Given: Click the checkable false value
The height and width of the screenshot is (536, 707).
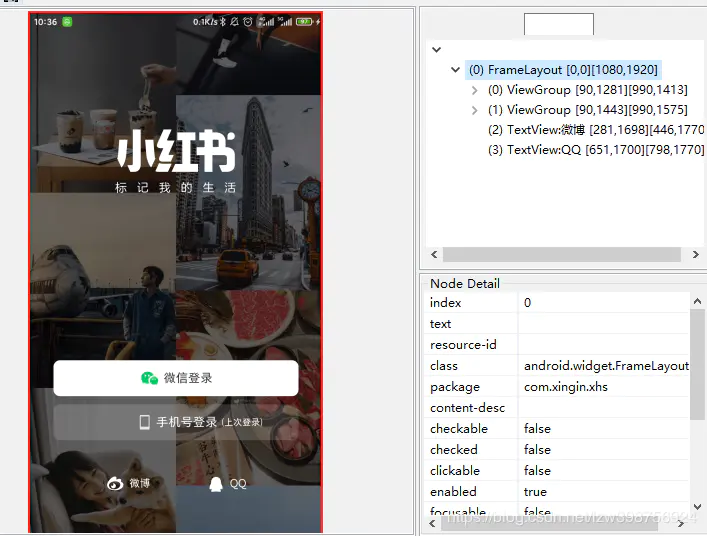Looking at the screenshot, I should click(537, 429).
